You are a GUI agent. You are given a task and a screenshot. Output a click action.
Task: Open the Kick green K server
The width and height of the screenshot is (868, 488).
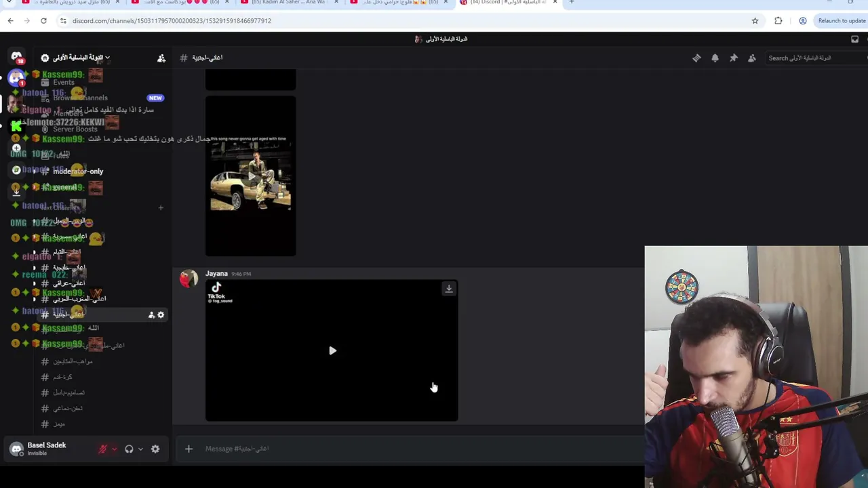click(16, 125)
